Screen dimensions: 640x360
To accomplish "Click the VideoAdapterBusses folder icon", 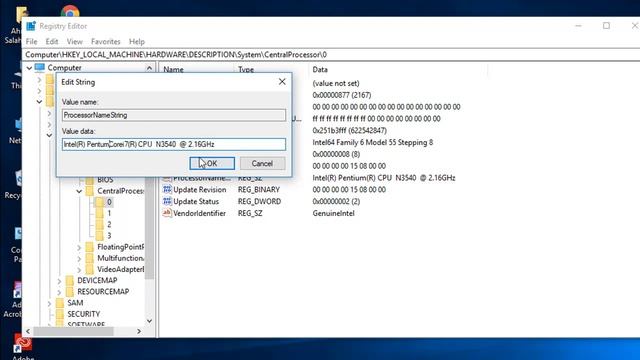I will coord(90,269).
